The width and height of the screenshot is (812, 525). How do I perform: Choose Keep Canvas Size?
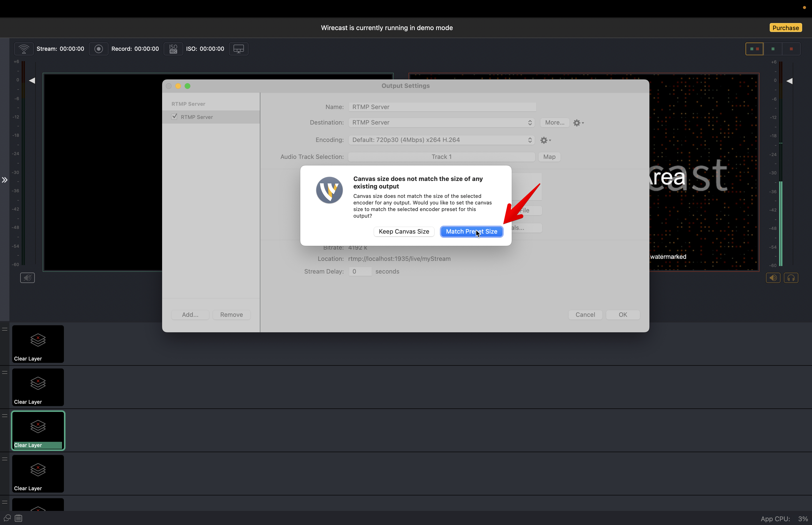pos(404,231)
